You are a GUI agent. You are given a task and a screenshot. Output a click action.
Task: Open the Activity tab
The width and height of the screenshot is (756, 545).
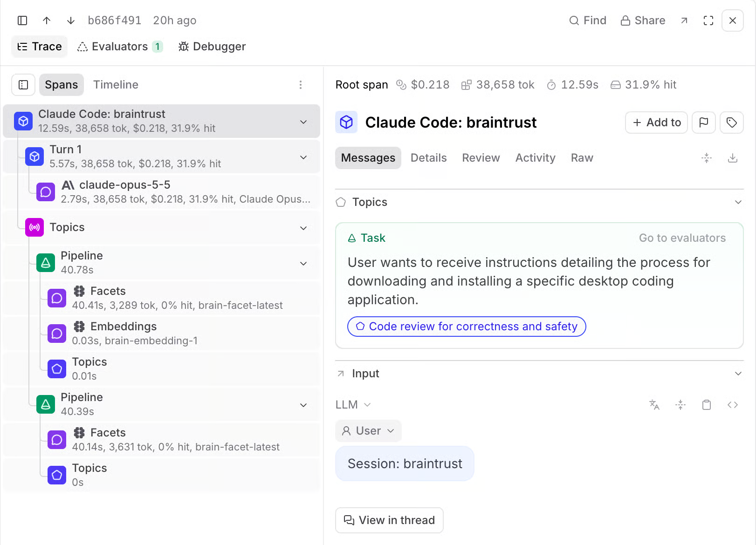pos(535,158)
